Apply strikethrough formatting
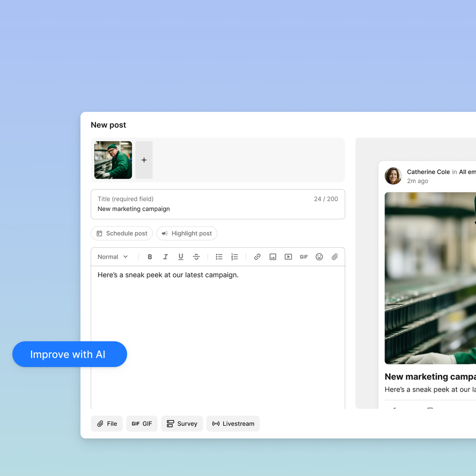The image size is (476, 476). click(197, 257)
